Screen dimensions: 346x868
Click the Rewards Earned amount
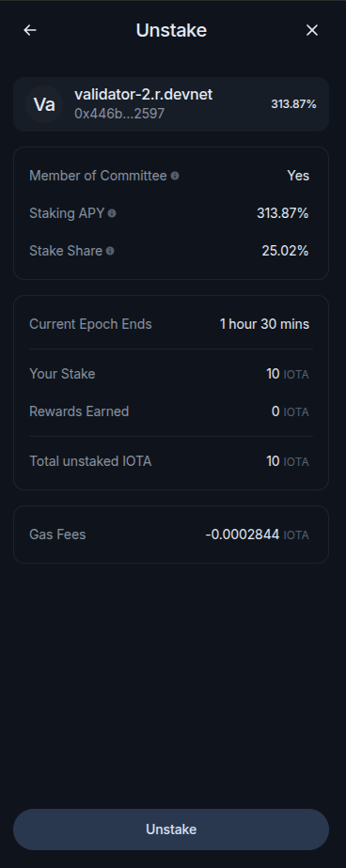(290, 411)
